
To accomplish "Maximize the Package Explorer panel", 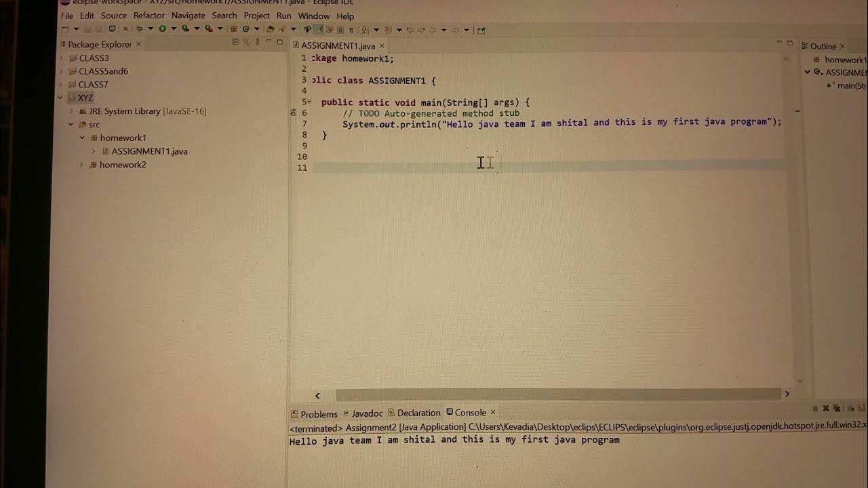I will point(279,42).
